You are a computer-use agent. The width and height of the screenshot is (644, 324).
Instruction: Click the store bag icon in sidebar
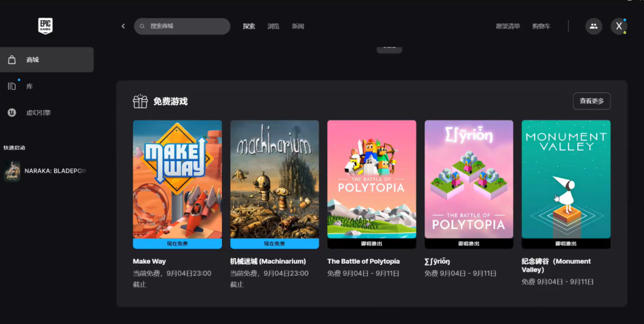click(x=12, y=60)
